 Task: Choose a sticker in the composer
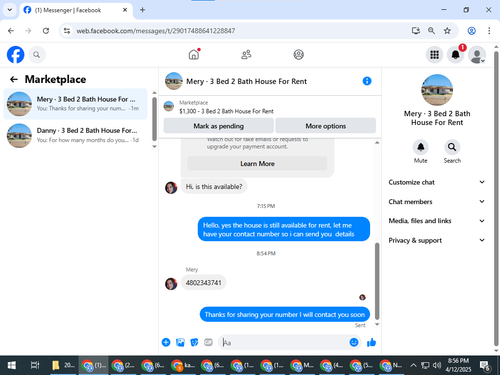tap(194, 342)
